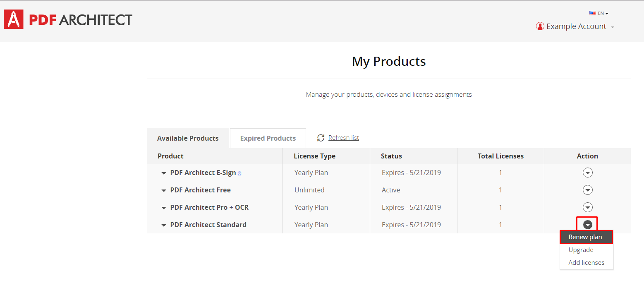Switch to the Available Products tab
Screen dimensions: 644x295
coord(188,138)
